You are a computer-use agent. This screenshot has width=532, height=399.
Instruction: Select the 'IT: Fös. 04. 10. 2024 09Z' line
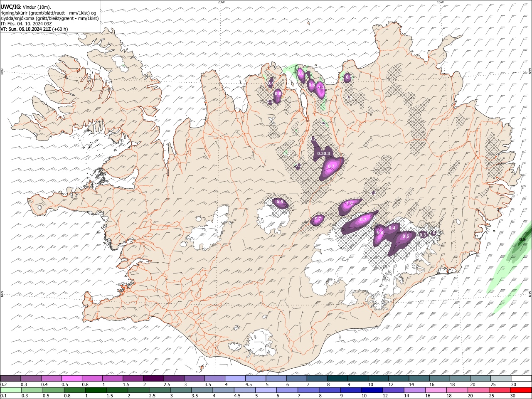pyautogui.click(x=26, y=24)
